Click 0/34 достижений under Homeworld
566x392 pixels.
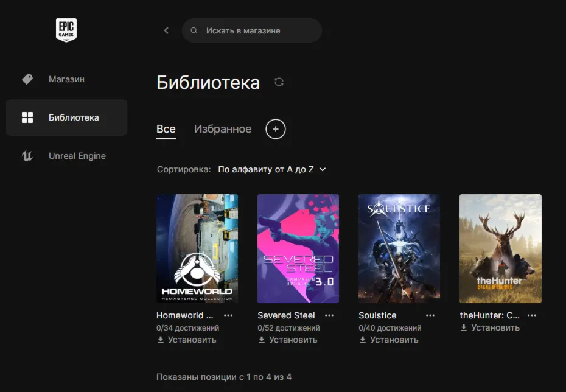tap(187, 327)
